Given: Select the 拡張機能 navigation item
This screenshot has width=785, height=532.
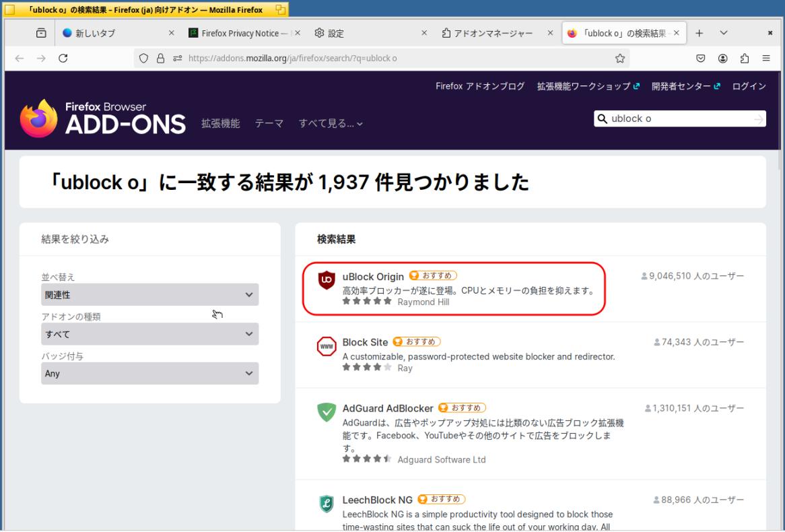Looking at the screenshot, I should [x=221, y=123].
